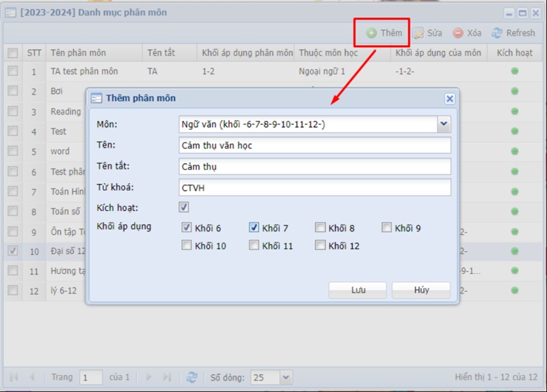The image size is (547, 392).
Task: Go to next page icon
Action: (148, 377)
